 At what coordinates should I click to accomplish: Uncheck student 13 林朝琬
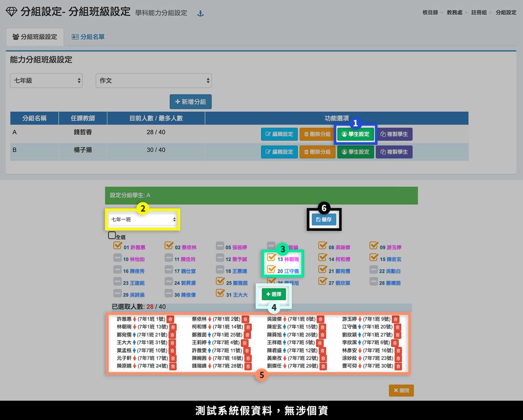[x=272, y=258]
